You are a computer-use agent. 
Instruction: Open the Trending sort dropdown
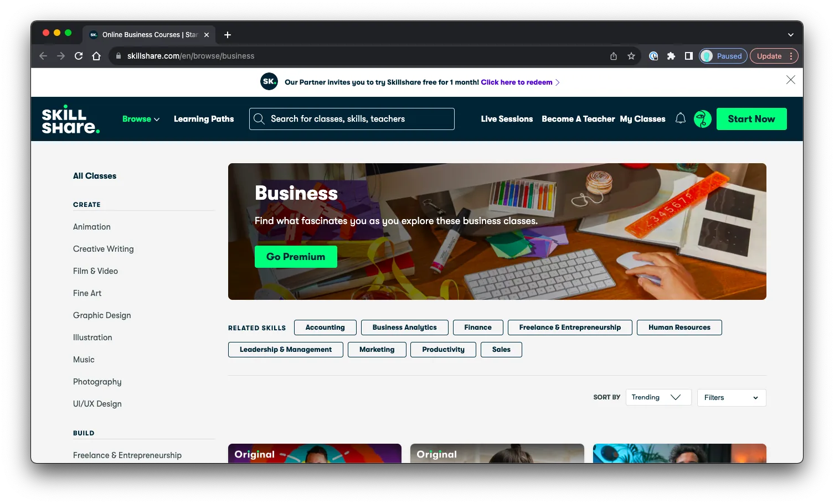click(x=658, y=397)
